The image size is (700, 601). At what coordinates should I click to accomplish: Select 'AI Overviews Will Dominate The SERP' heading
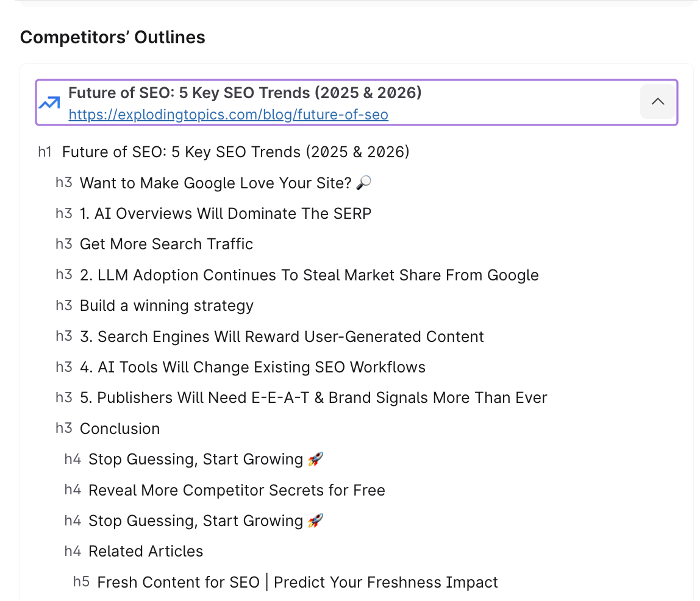click(225, 213)
